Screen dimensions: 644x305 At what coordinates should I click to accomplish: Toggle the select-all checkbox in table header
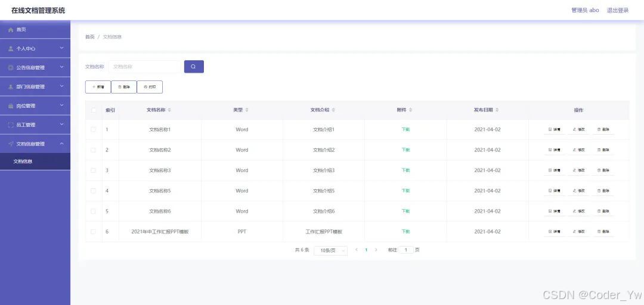pos(94,110)
